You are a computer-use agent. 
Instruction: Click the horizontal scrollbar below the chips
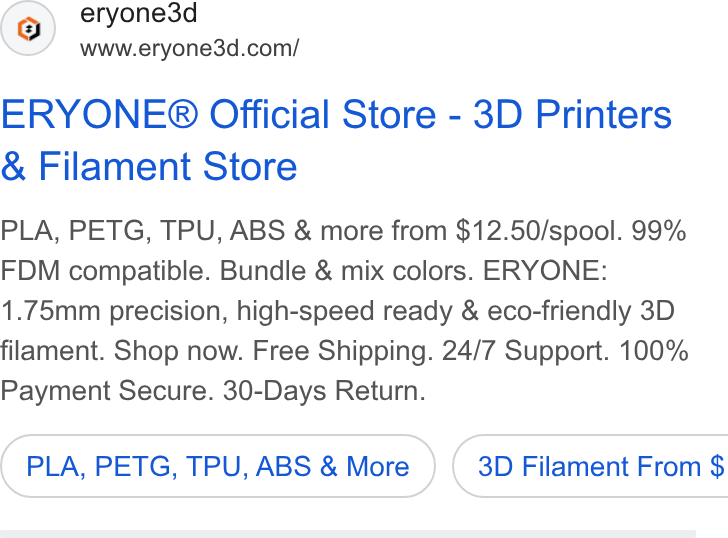click(x=348, y=534)
